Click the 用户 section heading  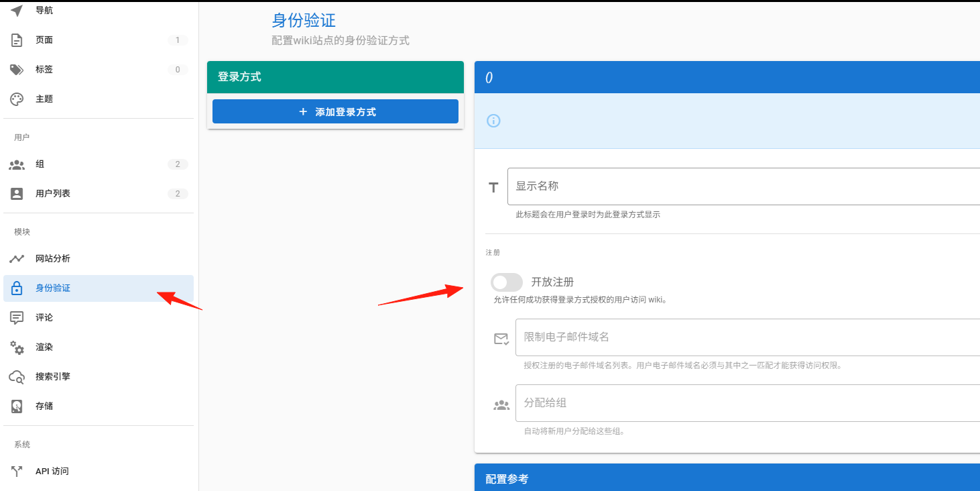[x=22, y=138]
